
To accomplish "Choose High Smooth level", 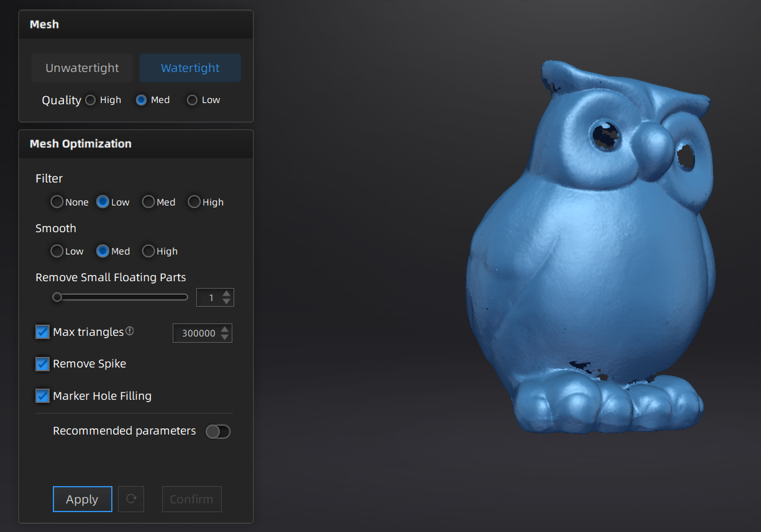I will point(148,251).
